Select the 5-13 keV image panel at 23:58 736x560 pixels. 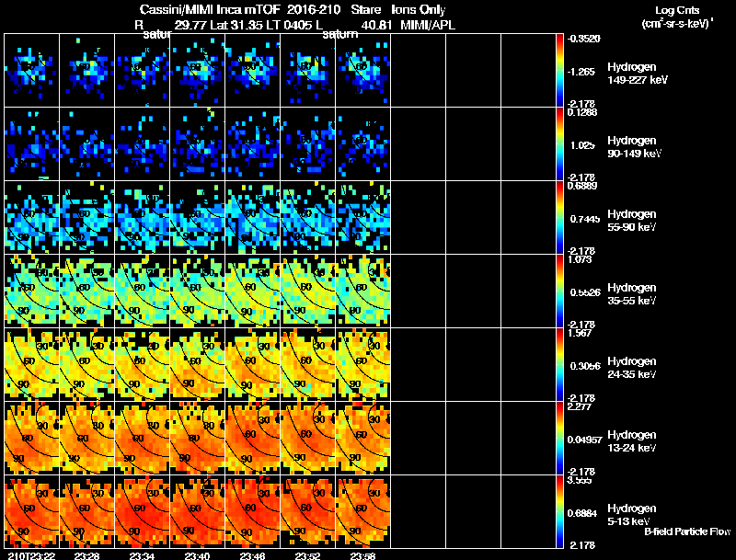pyautogui.click(x=363, y=512)
